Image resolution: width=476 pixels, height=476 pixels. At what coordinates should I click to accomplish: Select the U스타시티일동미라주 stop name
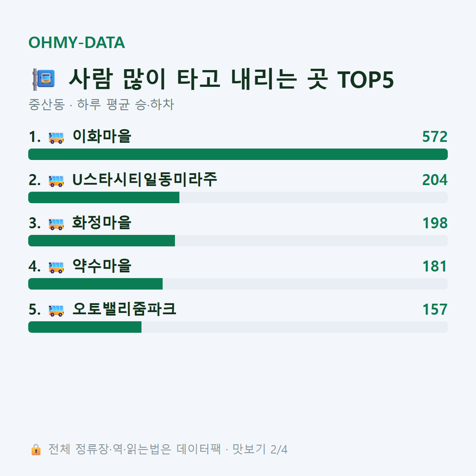(x=145, y=179)
